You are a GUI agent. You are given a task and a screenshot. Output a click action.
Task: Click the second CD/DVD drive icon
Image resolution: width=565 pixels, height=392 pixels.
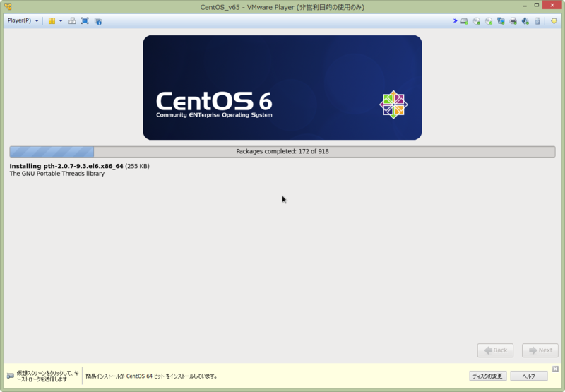pyautogui.click(x=489, y=21)
